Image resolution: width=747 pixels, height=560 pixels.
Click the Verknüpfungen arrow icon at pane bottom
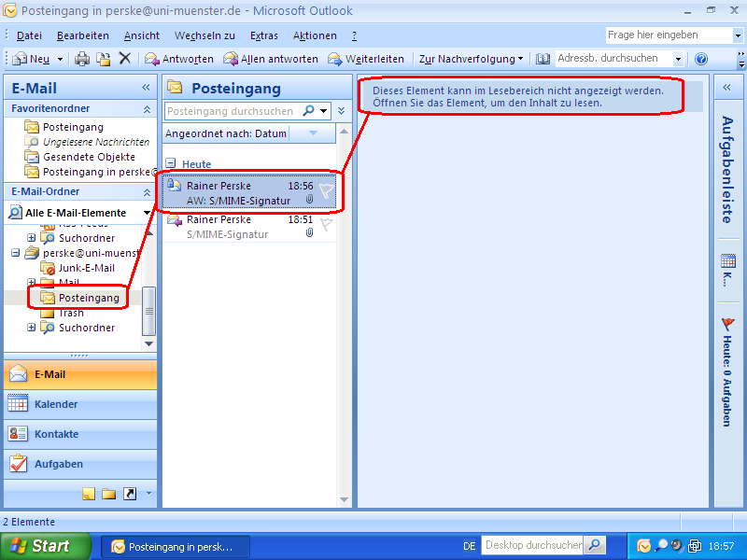point(129,493)
